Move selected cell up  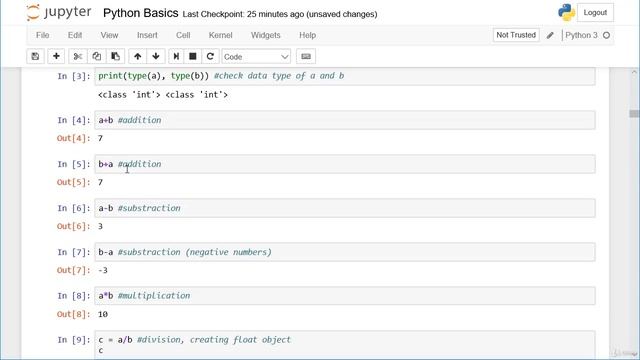click(x=138, y=56)
